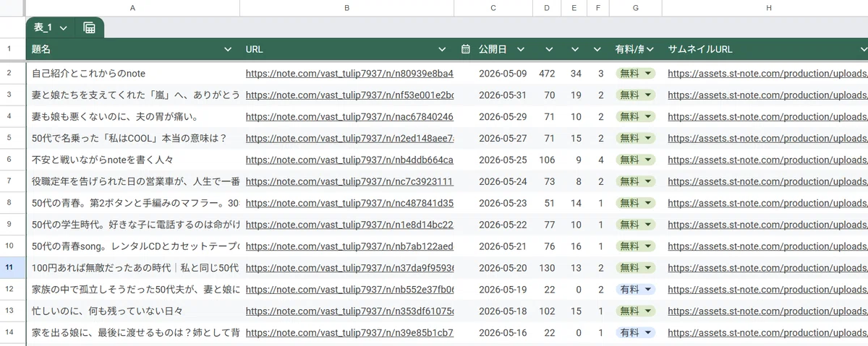Viewport: 868px width, 346px height.
Task: Open the サムネイルURL column header cell
Action: [x=765, y=49]
